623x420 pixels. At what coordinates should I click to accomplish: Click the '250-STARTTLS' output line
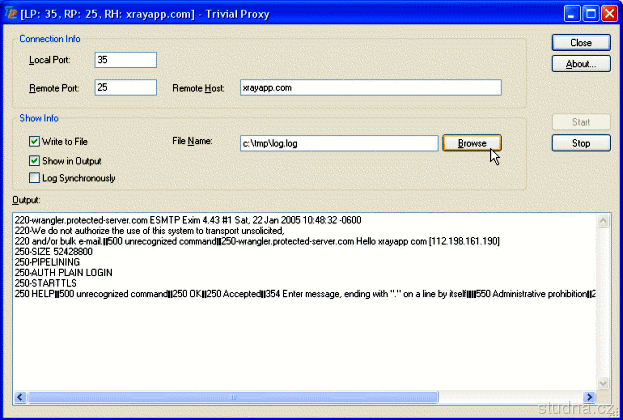[45, 283]
